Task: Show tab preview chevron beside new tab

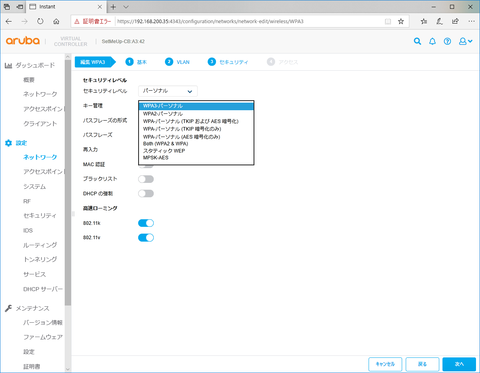Action: (126, 7)
